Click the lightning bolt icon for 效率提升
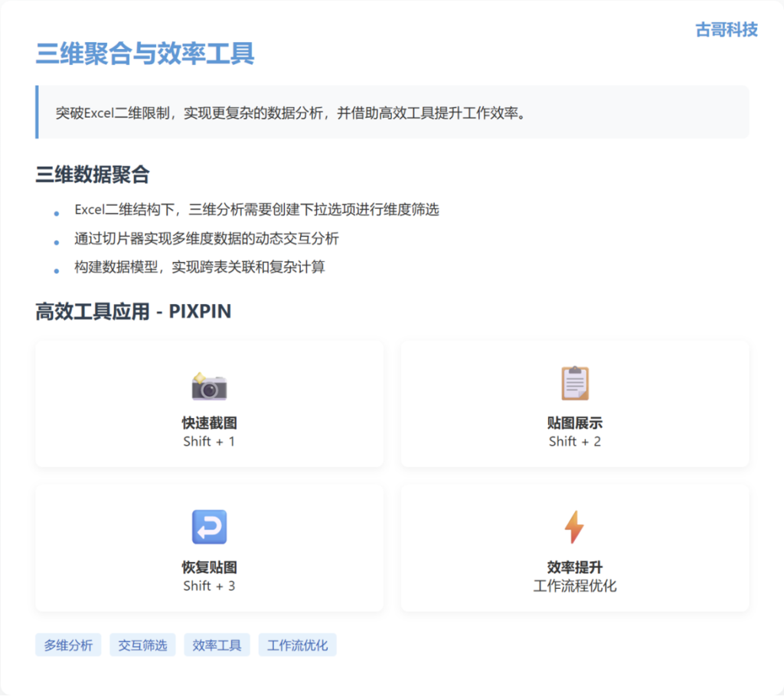 pos(574,527)
